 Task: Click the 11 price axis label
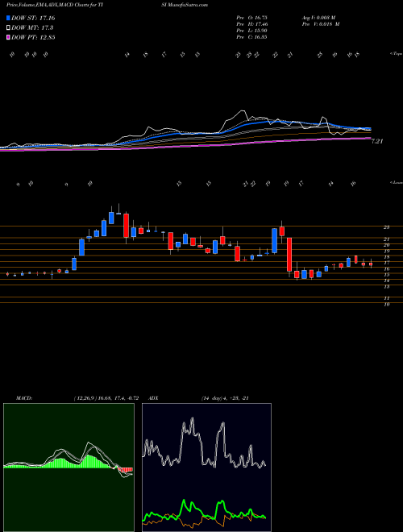point(386,298)
